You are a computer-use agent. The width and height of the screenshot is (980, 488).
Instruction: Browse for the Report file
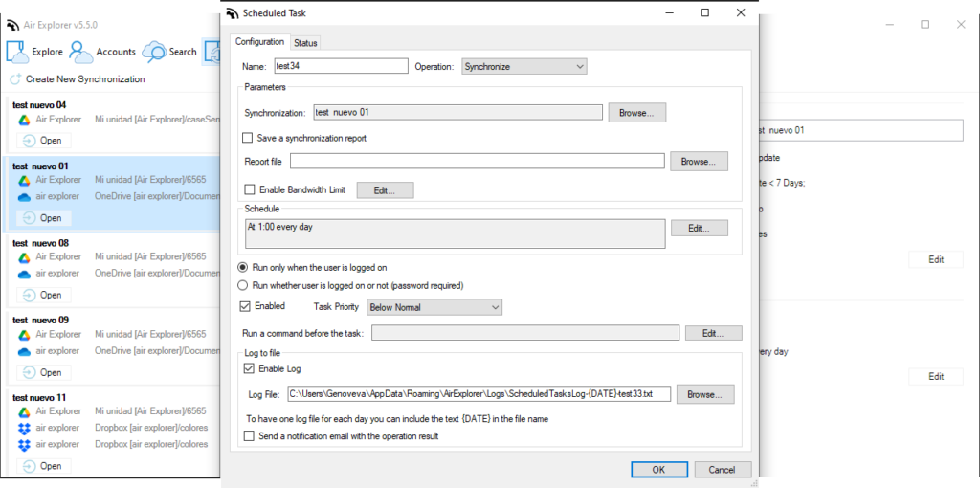pos(699,161)
